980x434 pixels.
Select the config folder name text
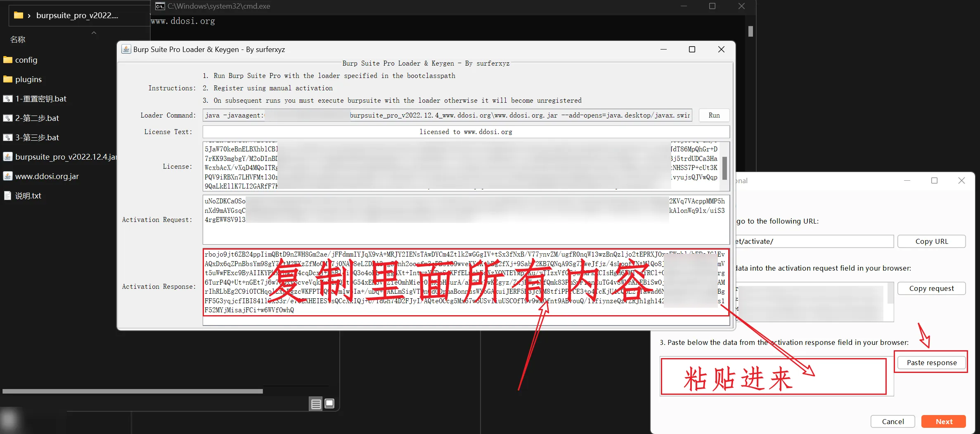point(26,60)
